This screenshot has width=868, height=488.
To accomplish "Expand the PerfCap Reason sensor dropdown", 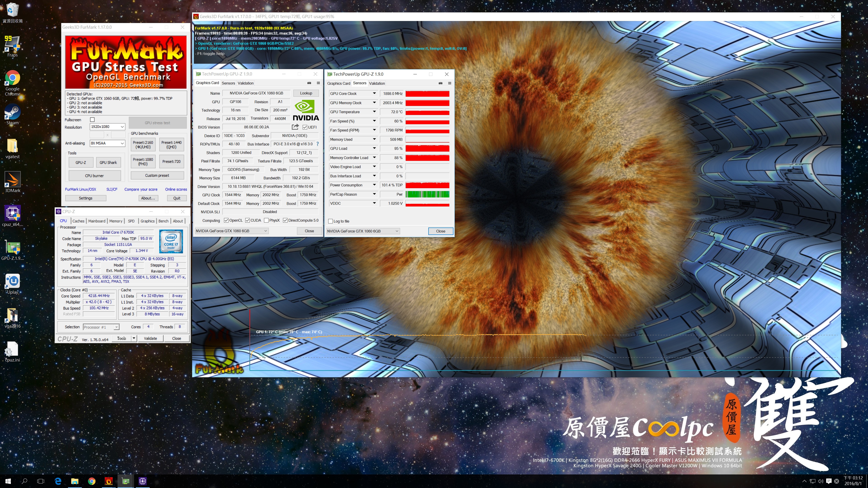I will tap(374, 194).
